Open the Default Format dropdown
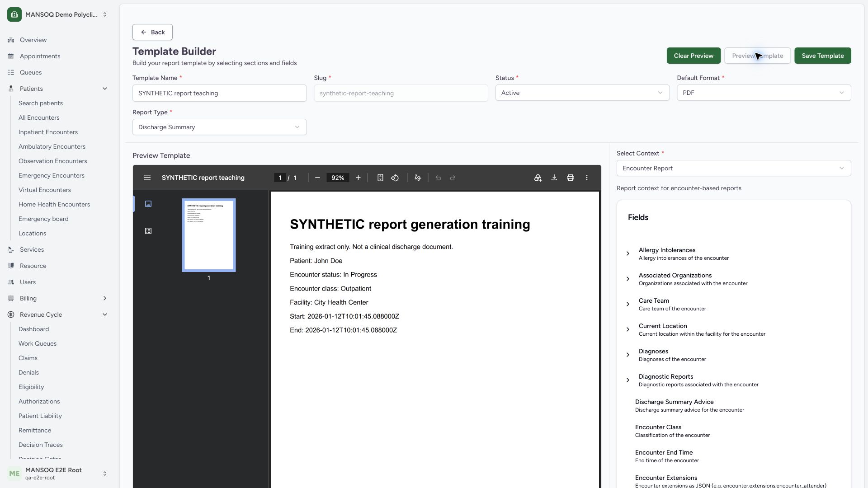The height and width of the screenshot is (488, 868). (x=764, y=93)
